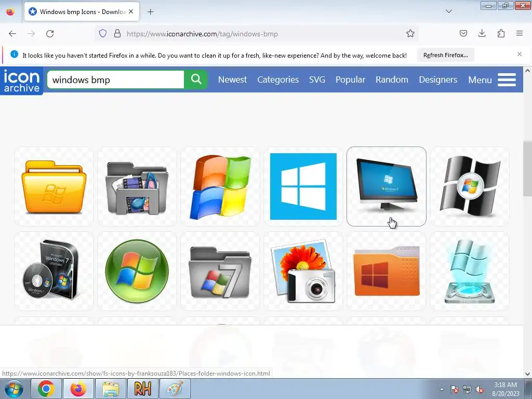Open the gray media library folder icon
Screen dimensions: 532x399
[137, 187]
